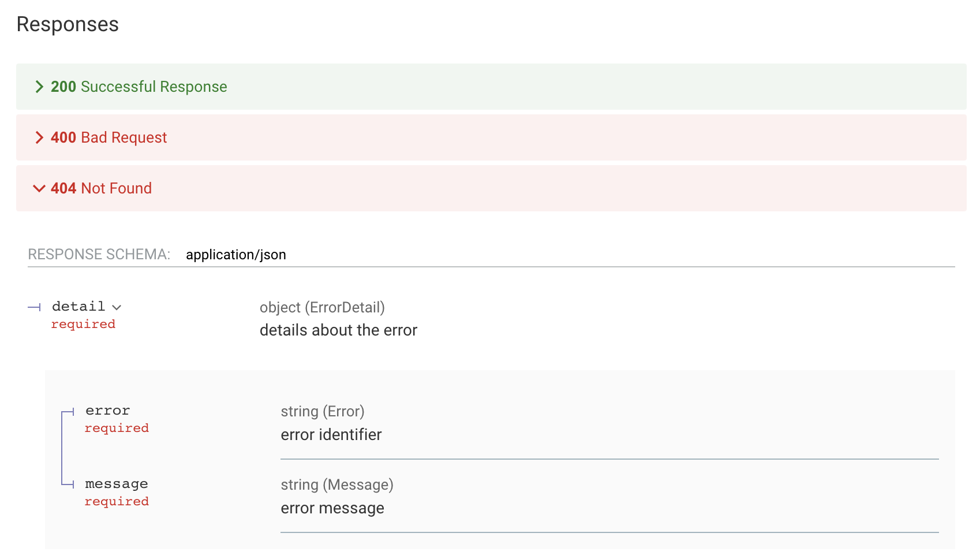
Task: Click the chevron icon beside 400
Action: (x=39, y=137)
